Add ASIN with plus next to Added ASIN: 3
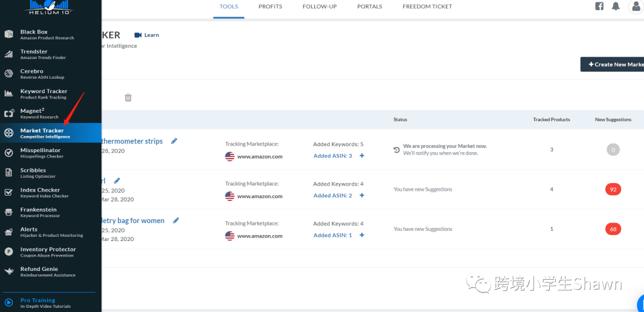The height and width of the screenshot is (312, 644). [362, 156]
